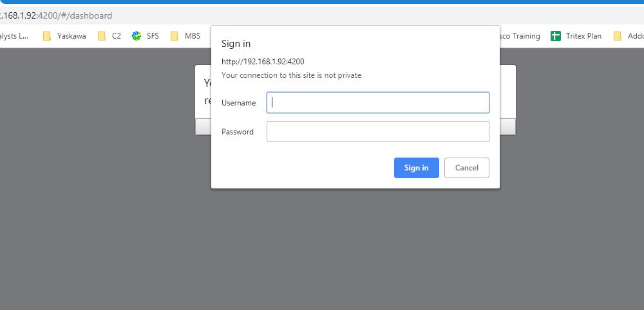
Task: Click the Username input field
Action: (x=378, y=102)
